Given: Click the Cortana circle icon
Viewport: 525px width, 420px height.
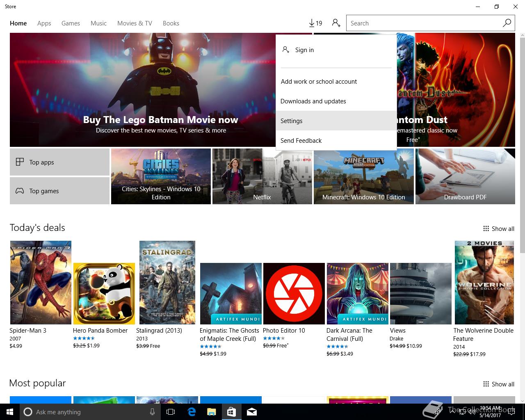Looking at the screenshot, I should pos(28,412).
